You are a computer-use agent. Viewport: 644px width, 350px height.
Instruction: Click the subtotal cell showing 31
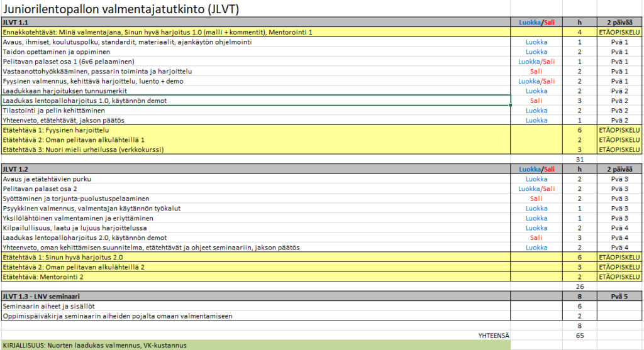coord(580,160)
